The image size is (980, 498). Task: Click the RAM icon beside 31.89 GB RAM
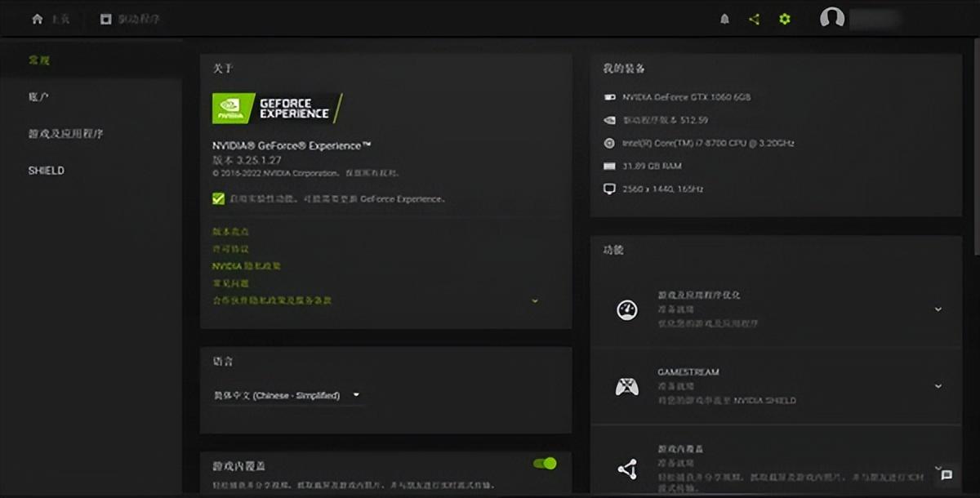pos(608,166)
